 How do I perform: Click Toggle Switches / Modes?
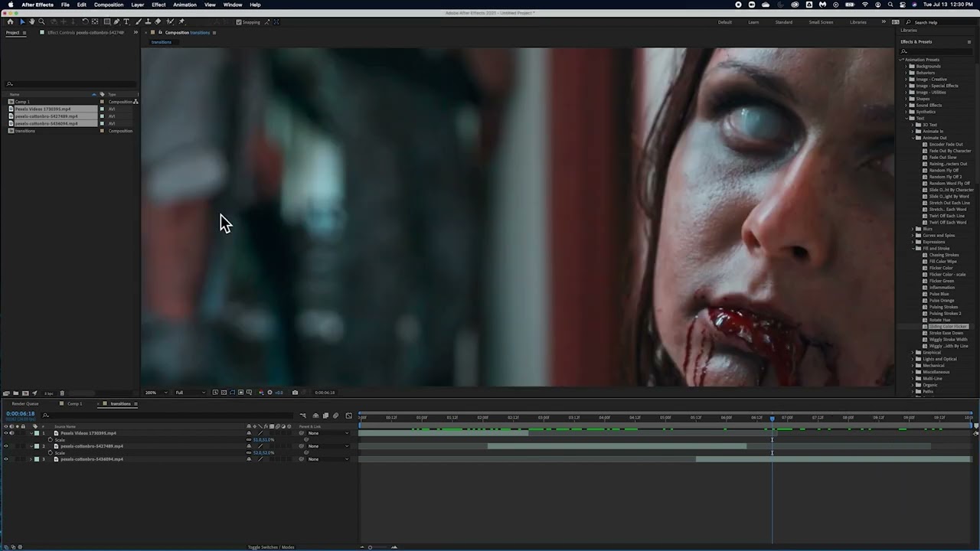[x=271, y=547]
